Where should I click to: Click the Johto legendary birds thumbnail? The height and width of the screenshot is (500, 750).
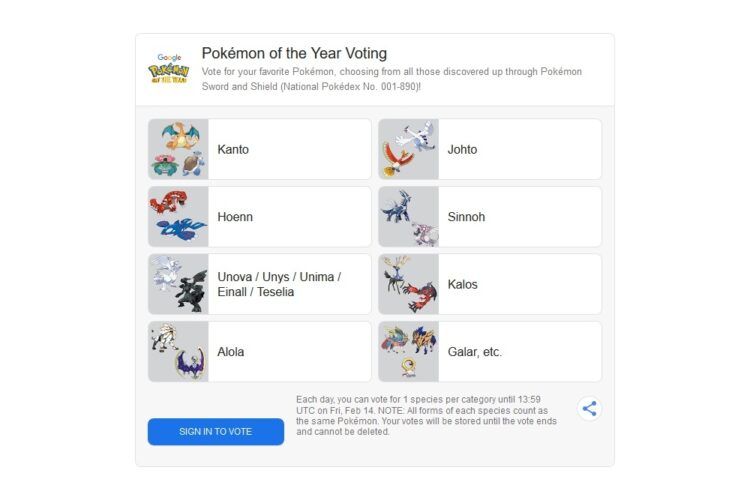(409, 150)
